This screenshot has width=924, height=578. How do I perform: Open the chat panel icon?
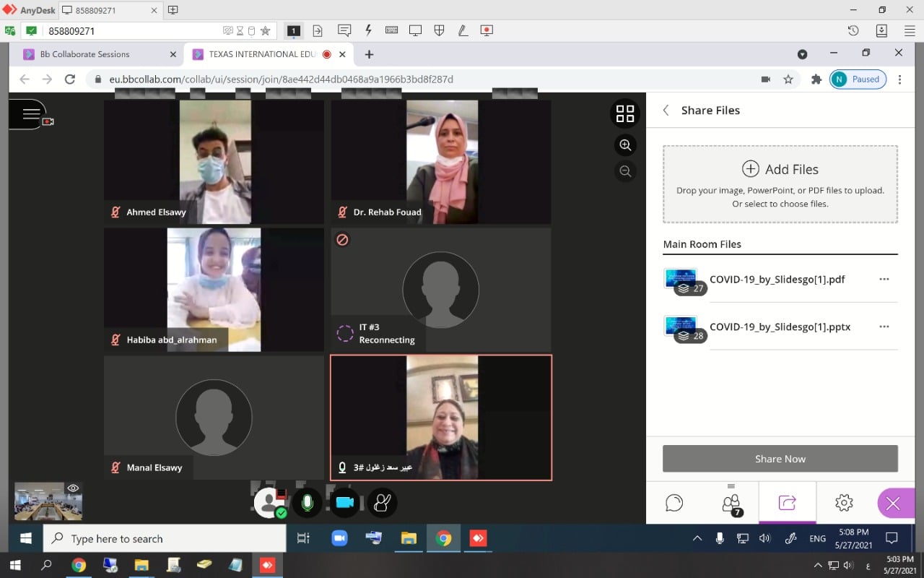point(674,503)
